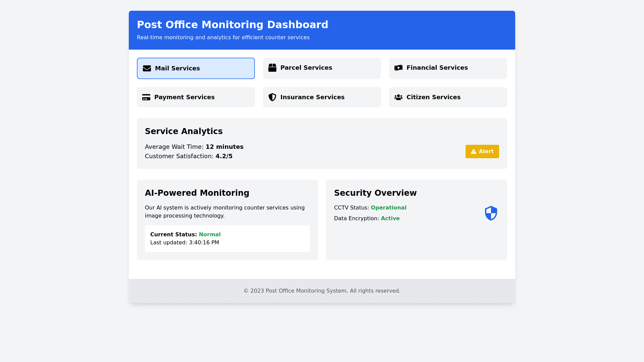
Task: Click the box icon for Parcel Services
Action: (272, 68)
